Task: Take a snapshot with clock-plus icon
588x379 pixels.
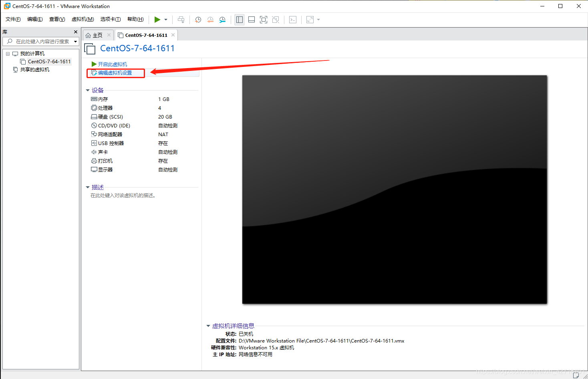Action: coord(198,20)
